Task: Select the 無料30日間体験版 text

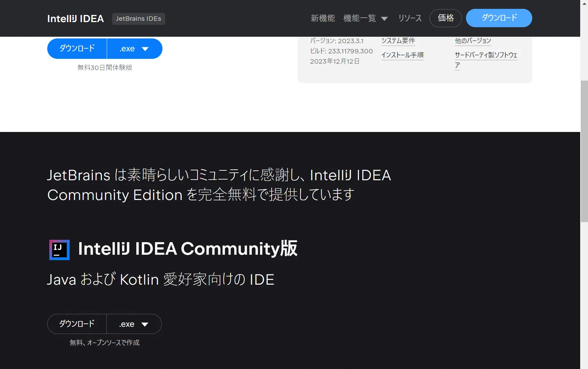Action: 105,68
